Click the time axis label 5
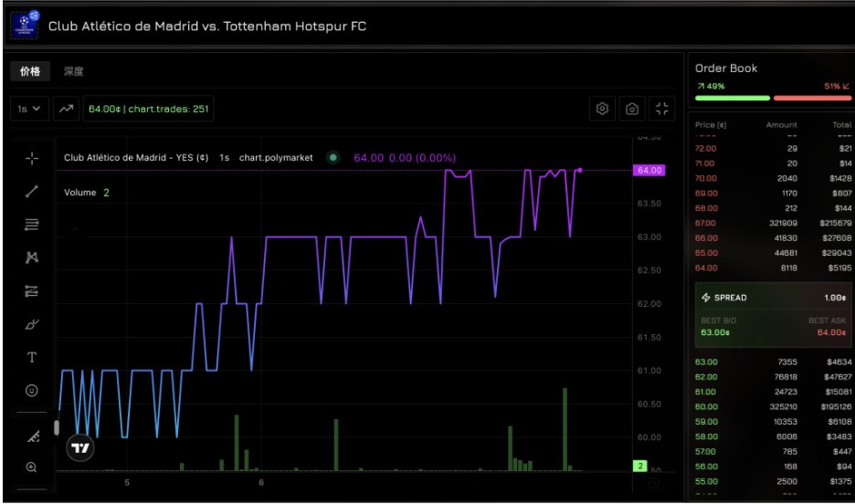The width and height of the screenshot is (855, 504). (127, 483)
